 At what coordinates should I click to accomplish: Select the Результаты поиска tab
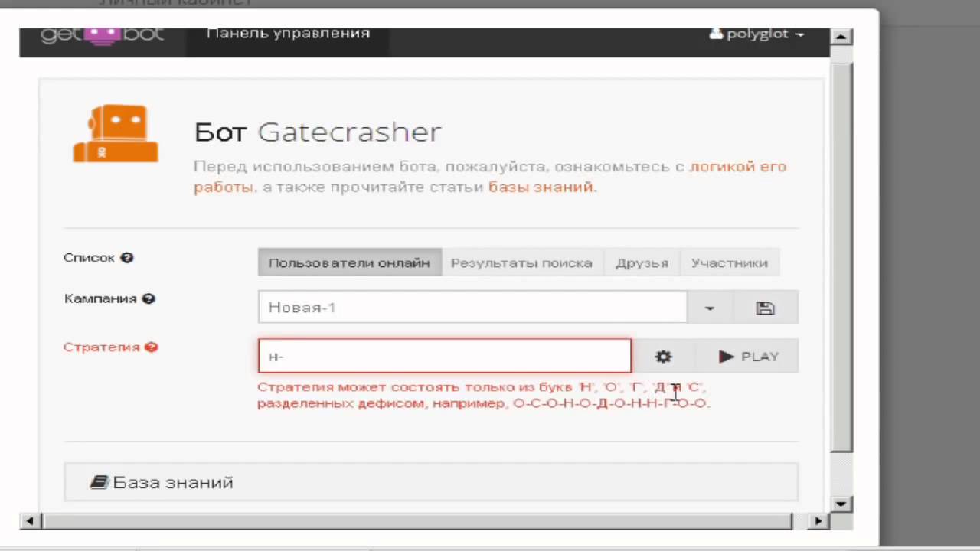click(x=521, y=262)
